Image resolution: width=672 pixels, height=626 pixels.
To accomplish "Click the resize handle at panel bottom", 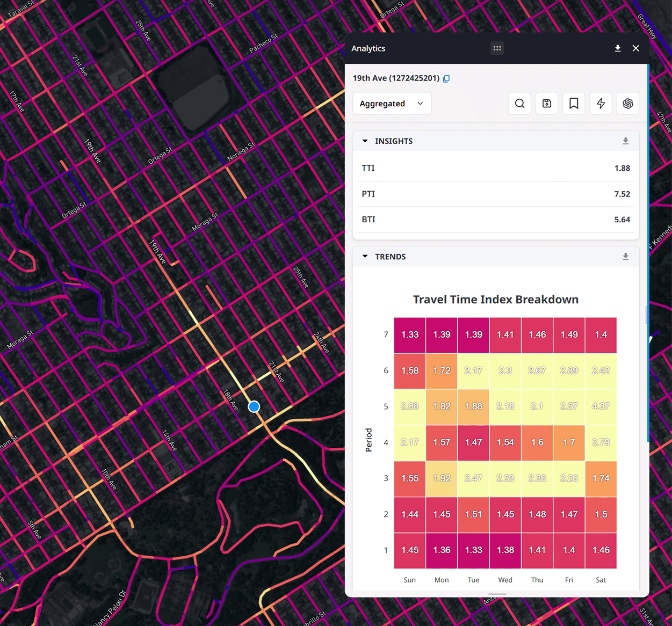I will click(497, 594).
